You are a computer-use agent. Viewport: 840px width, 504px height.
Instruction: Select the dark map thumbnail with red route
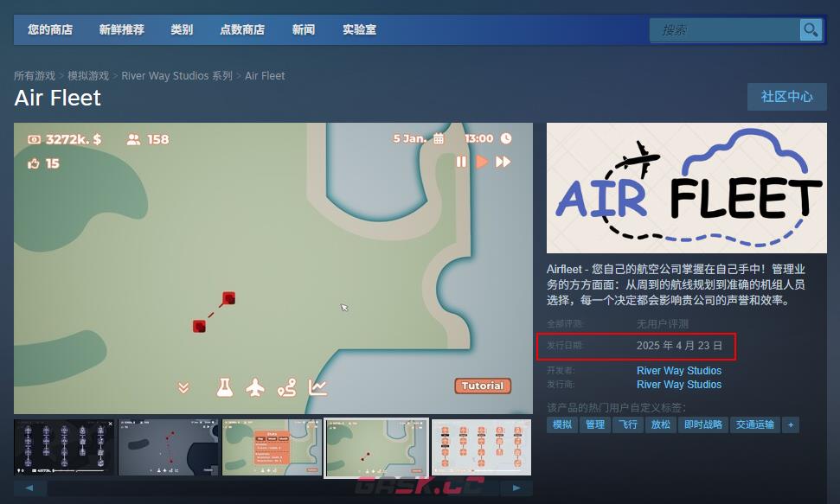click(x=168, y=447)
